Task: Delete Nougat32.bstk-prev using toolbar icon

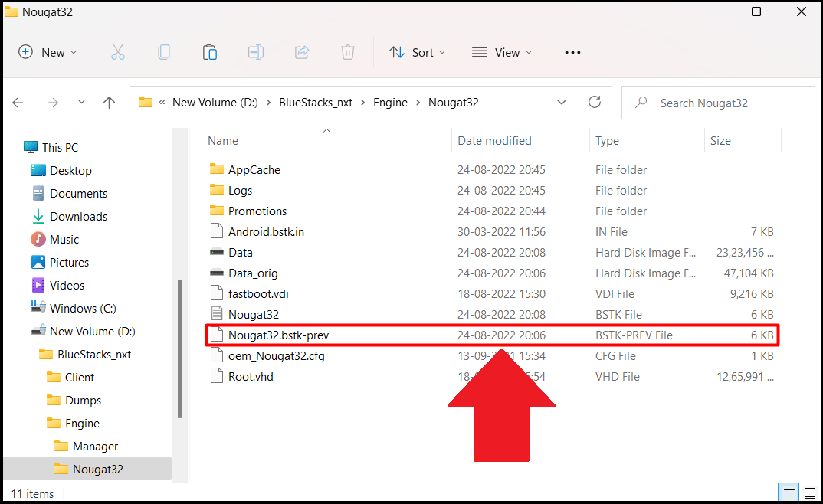Action: pyautogui.click(x=348, y=52)
